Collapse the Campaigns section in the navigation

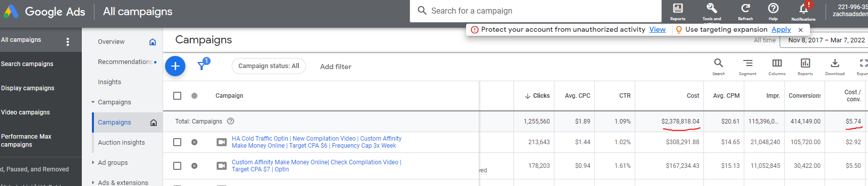point(93,102)
